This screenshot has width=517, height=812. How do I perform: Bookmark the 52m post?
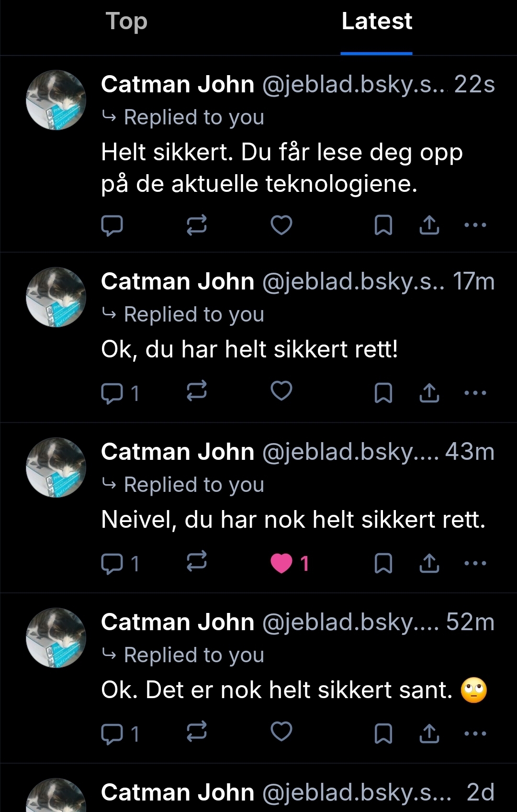(383, 734)
